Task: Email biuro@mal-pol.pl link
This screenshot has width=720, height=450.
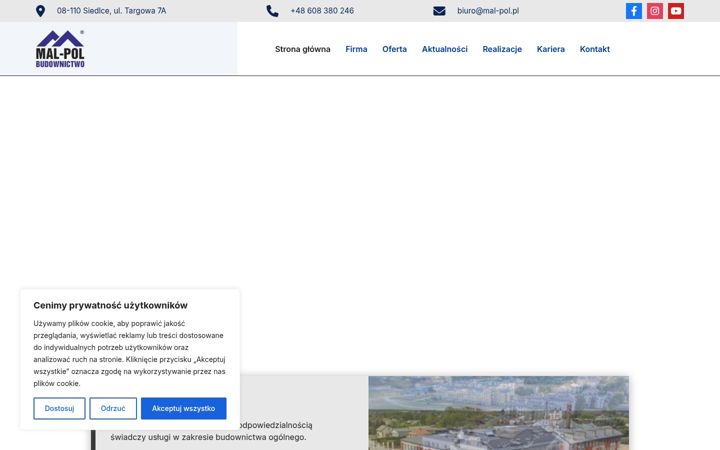Action: point(488,11)
